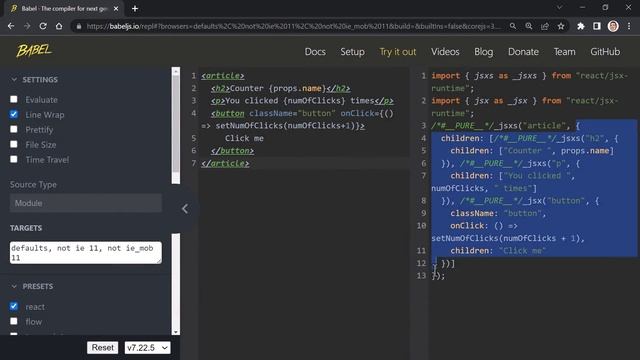
Task: Open the zoom magnifier icon
Action: 529,26
